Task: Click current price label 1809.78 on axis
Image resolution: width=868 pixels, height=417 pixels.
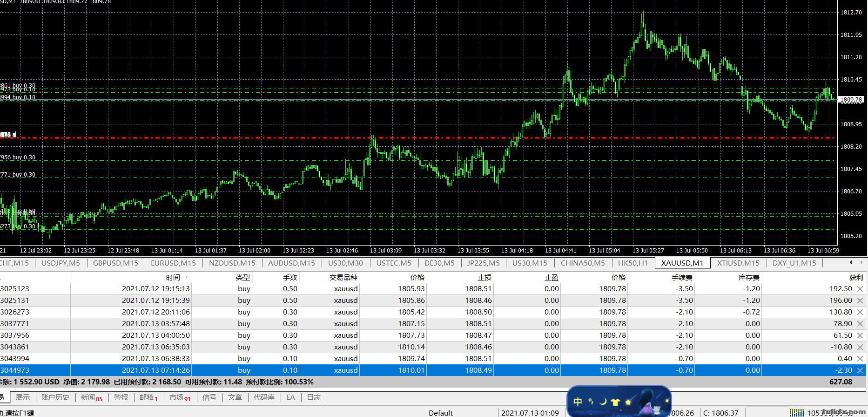Action: 851,100
